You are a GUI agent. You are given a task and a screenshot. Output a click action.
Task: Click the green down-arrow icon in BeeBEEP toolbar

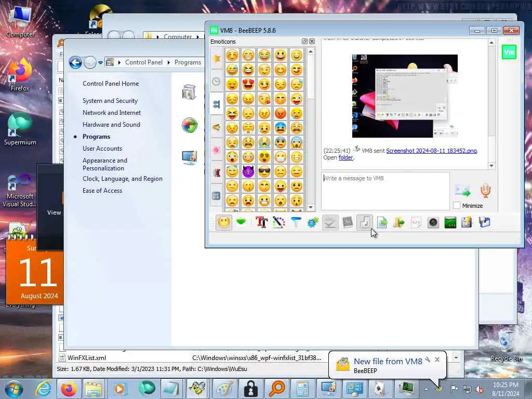[x=241, y=222]
